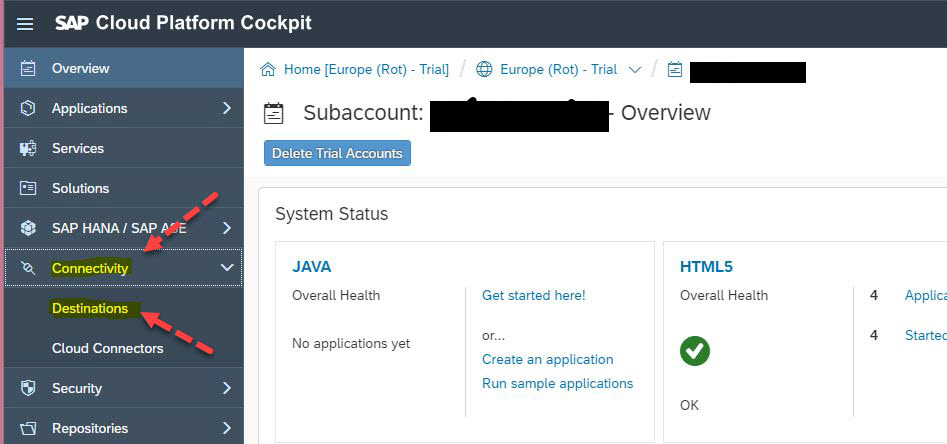The image size is (947, 444).
Task: Click the Applications cube icon
Action: (x=28, y=108)
